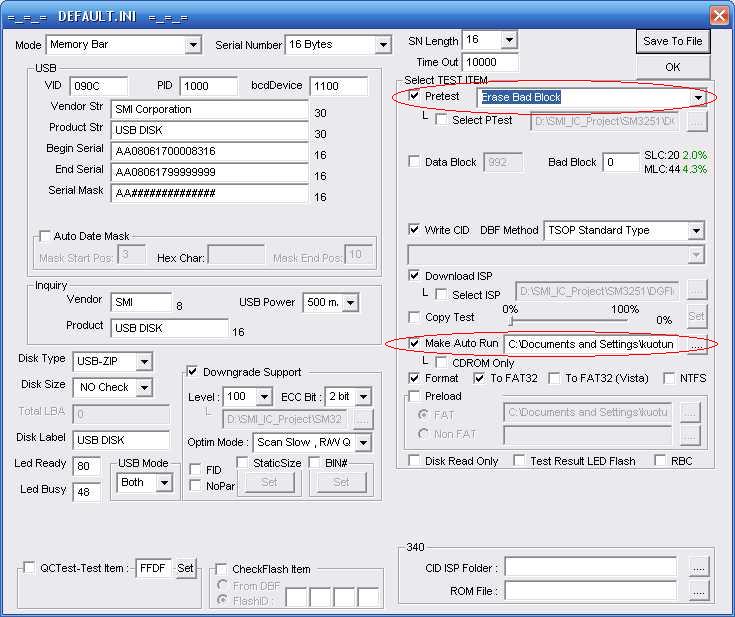This screenshot has width=735, height=617.
Task: Click browse button under Downgrade Level path
Action: tap(363, 420)
